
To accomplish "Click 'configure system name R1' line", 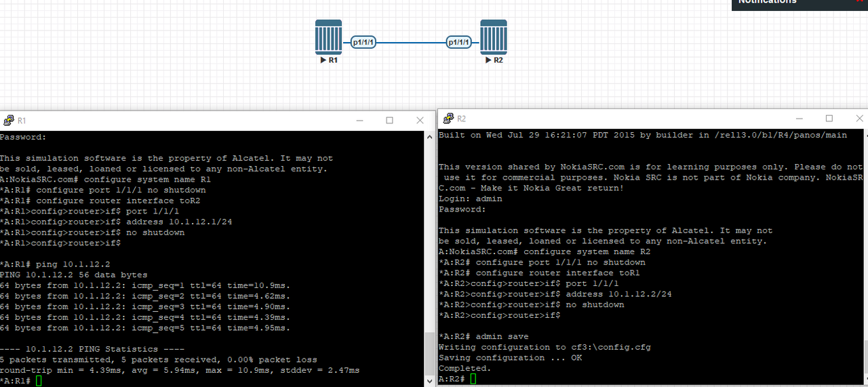I will 105,180.
